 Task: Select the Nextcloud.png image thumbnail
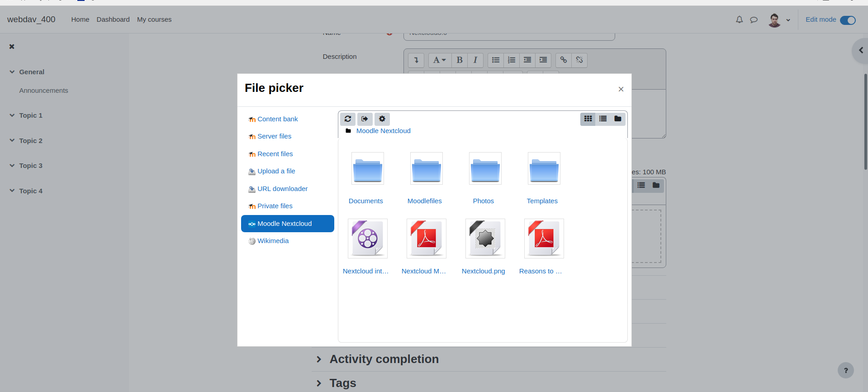485,239
